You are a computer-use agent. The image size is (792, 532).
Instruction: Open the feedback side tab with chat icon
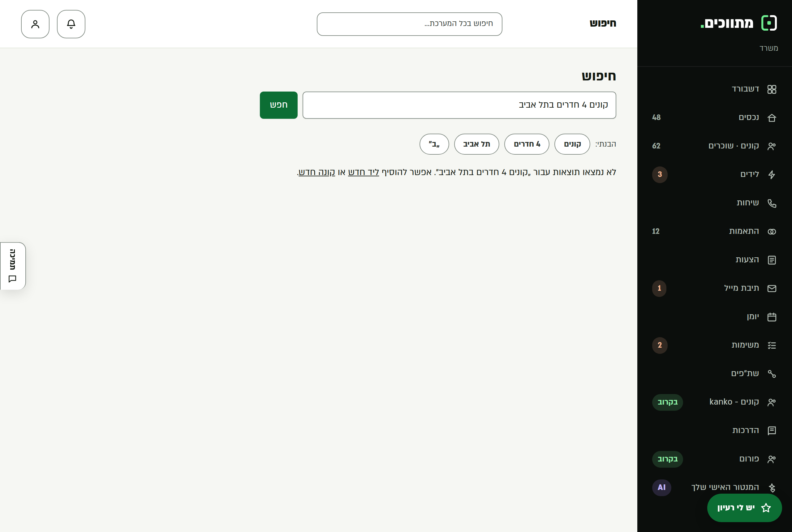tap(13, 266)
